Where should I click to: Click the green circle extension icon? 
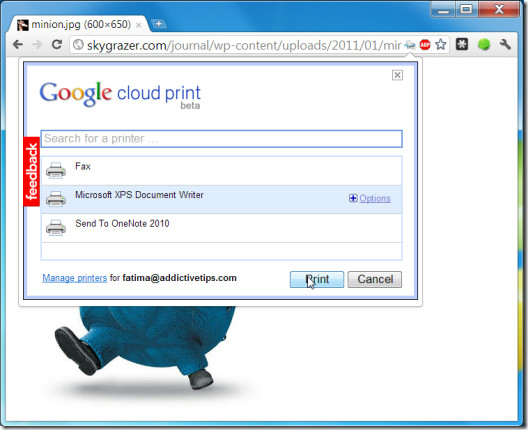[x=484, y=44]
